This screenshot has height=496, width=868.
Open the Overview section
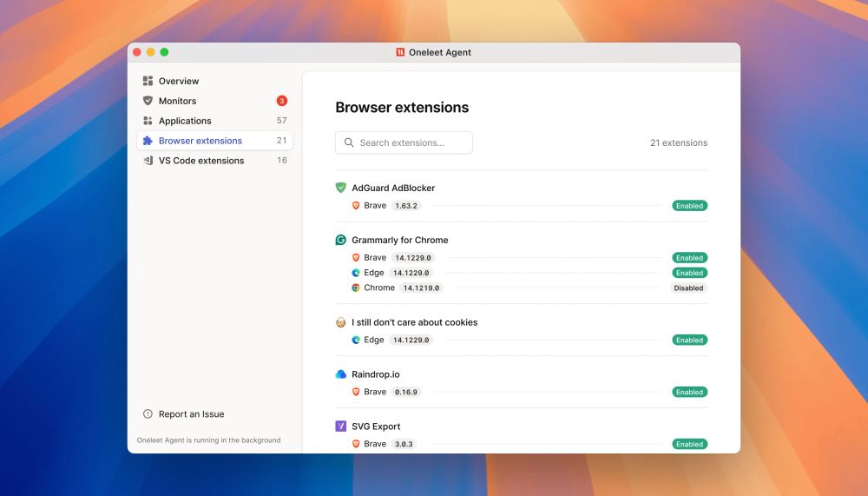tap(214, 81)
